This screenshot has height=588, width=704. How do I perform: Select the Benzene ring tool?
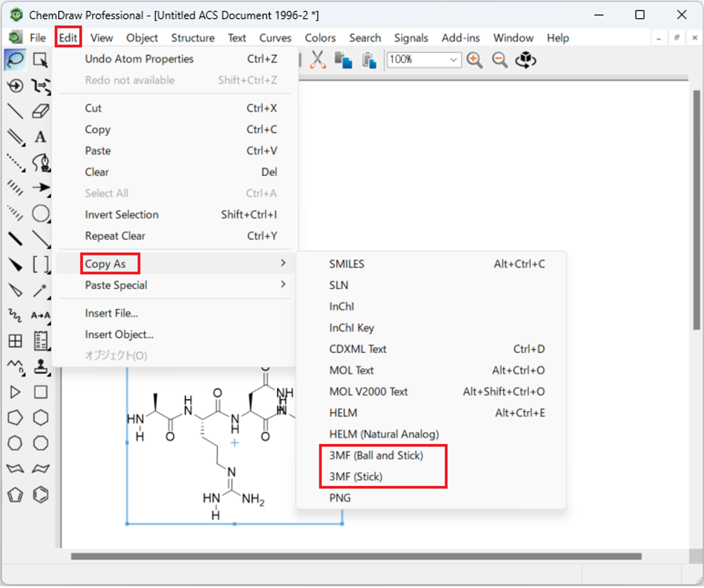pos(40,494)
